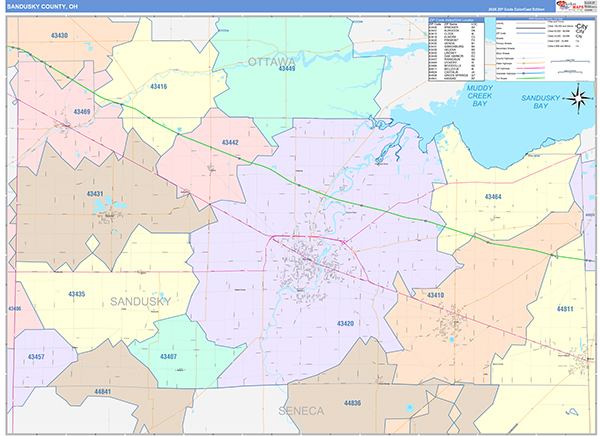Click the 44811 ZIP code label
The image size is (600, 436).
[565, 309]
